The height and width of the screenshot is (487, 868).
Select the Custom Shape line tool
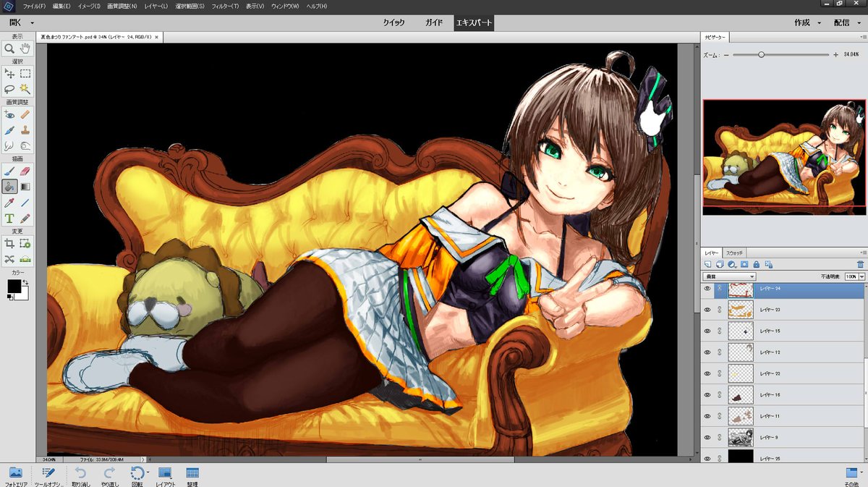coord(25,203)
